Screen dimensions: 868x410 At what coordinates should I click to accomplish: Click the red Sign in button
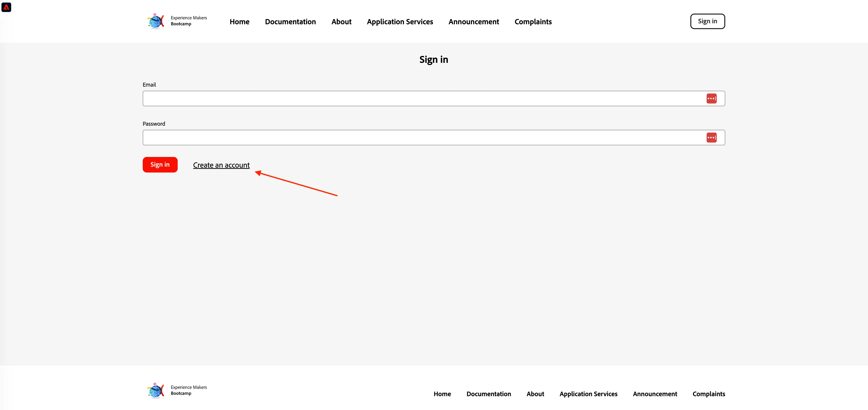160,165
